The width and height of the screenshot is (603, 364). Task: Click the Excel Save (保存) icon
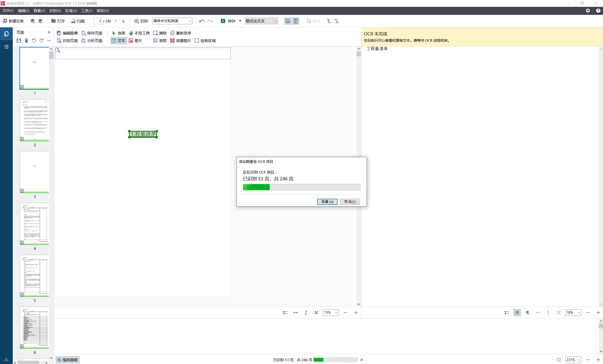[x=223, y=21]
